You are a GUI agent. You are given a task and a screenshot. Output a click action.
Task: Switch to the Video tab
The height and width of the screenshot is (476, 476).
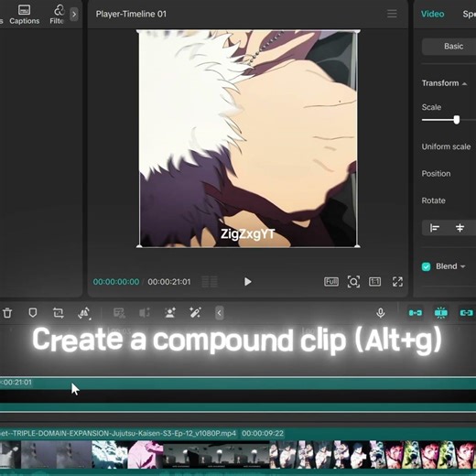click(432, 14)
